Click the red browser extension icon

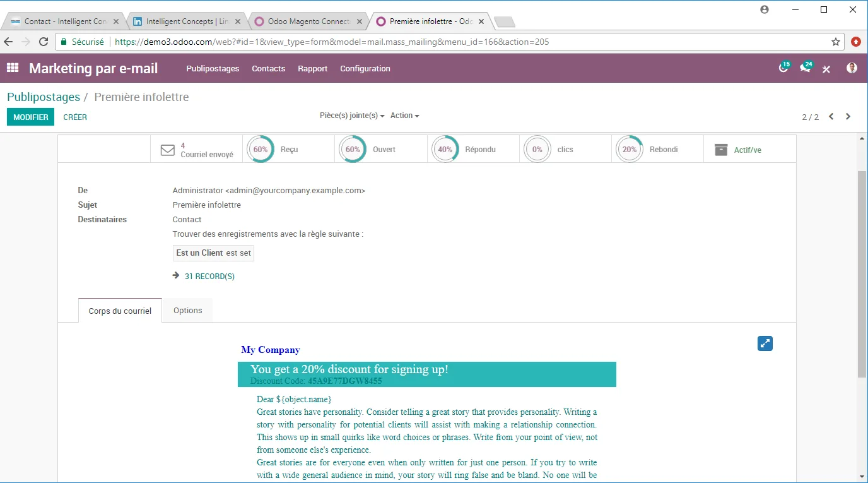click(856, 42)
